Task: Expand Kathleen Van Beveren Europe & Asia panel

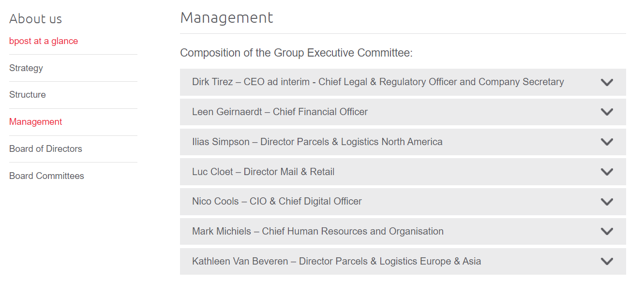Action: pyautogui.click(x=336, y=262)
